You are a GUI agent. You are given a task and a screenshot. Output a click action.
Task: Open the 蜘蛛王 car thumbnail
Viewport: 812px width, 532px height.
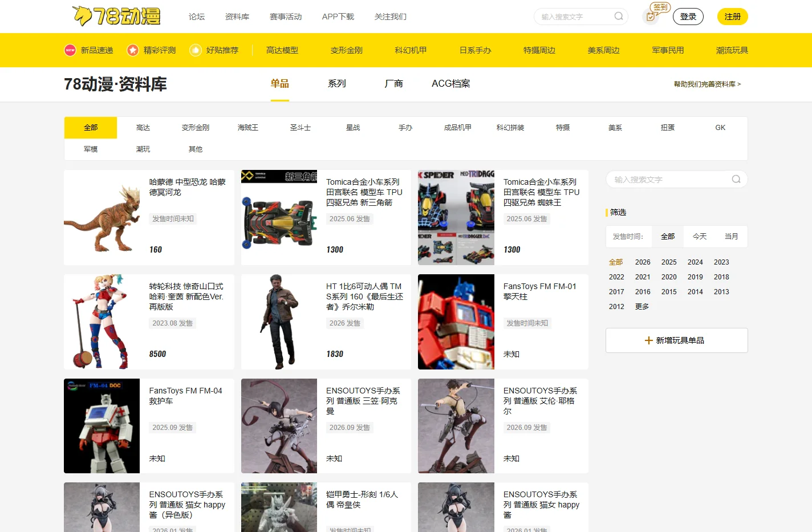pos(456,217)
